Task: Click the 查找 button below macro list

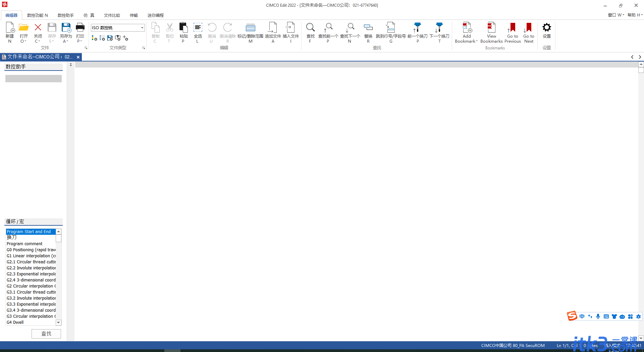Action: [46, 334]
